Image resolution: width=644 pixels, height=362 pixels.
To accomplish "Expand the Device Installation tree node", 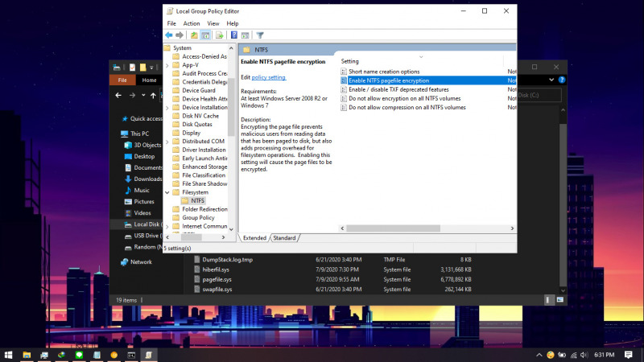I will (167, 108).
